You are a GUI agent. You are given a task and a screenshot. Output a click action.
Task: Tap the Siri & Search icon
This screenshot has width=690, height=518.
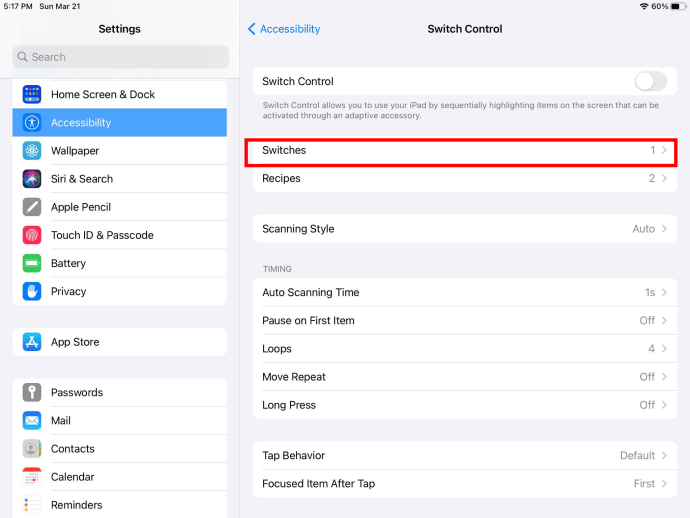[x=32, y=179]
